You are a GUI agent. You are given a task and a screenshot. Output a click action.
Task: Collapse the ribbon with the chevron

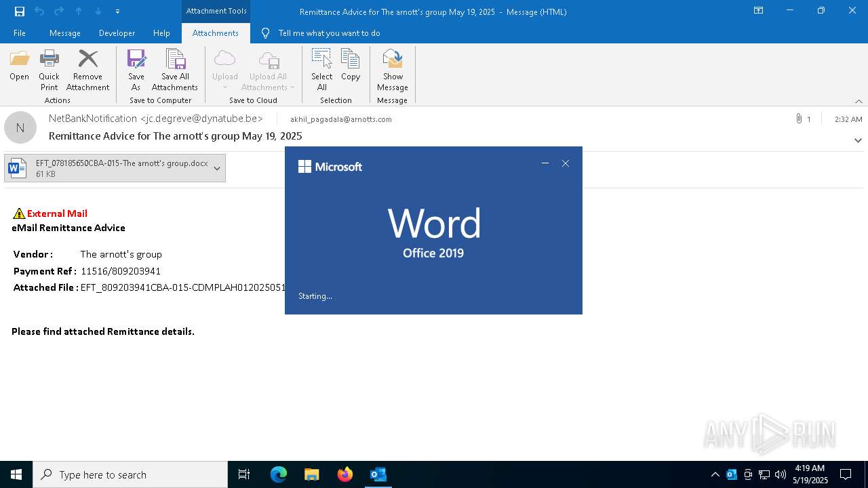tap(859, 101)
